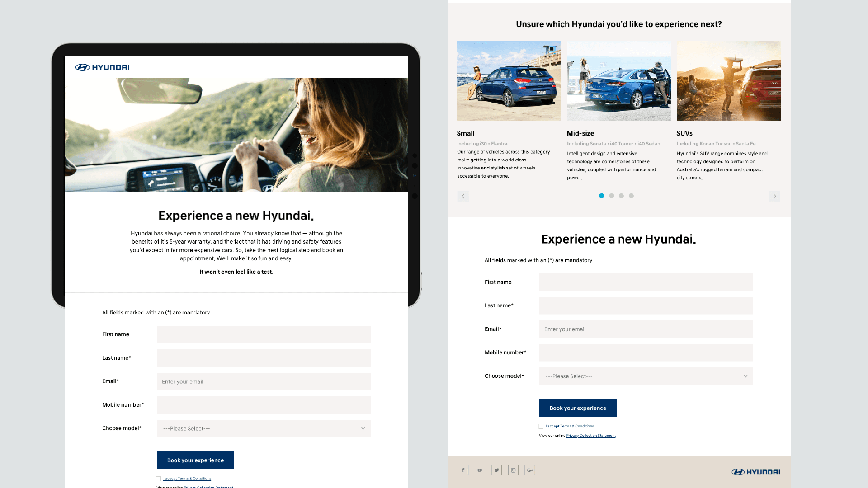The height and width of the screenshot is (488, 868).
Task: Click Email field in left form
Action: (264, 381)
